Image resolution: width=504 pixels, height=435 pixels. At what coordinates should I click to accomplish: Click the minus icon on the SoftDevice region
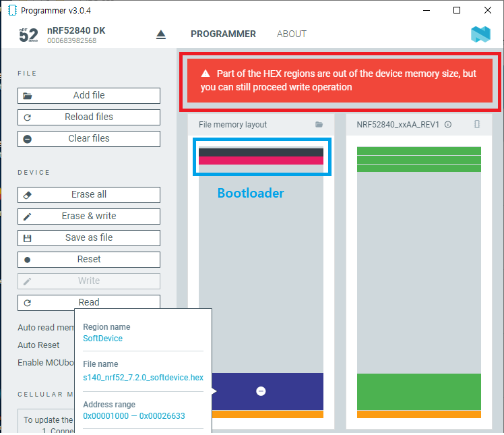tap(261, 391)
